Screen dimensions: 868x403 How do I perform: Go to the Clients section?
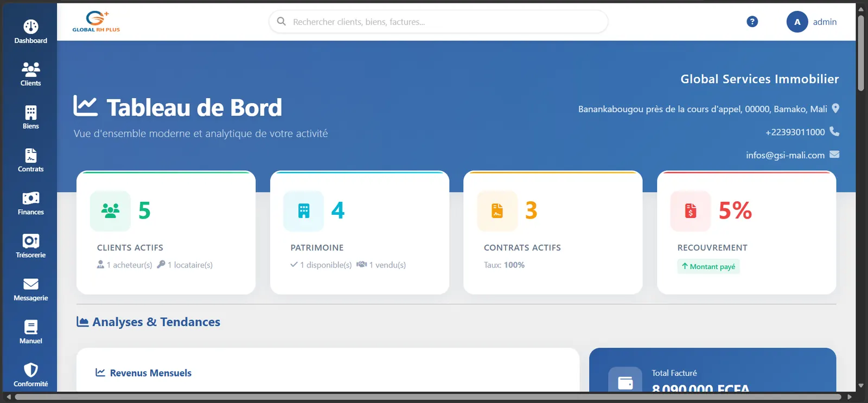coord(30,74)
